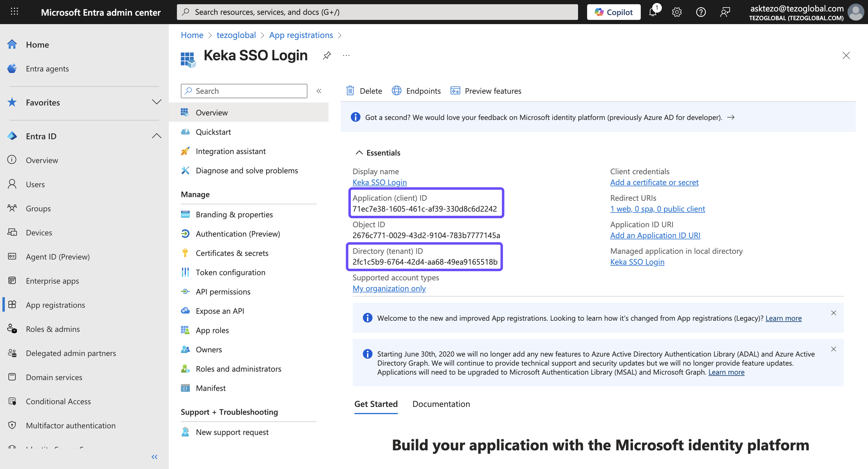Image resolution: width=868 pixels, height=469 pixels.
Task: Click the notifications bell icon
Action: pos(653,12)
